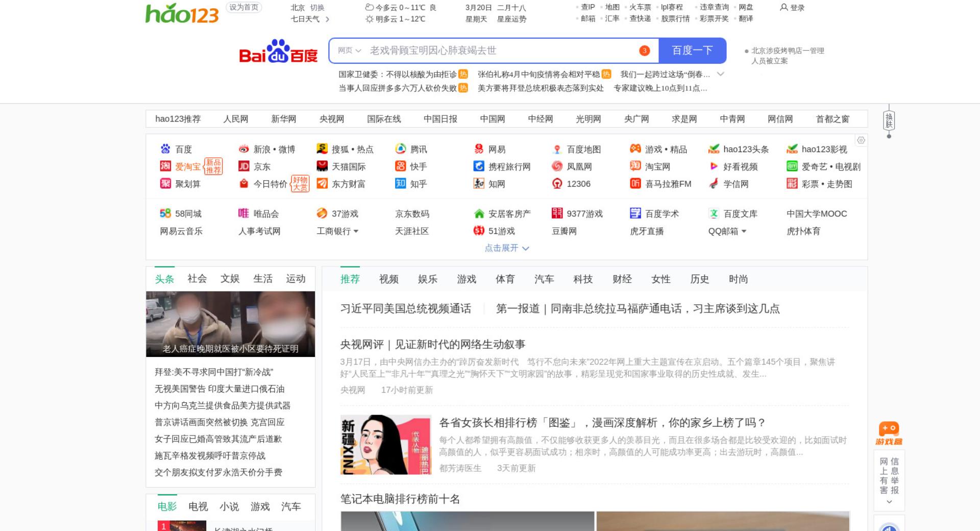The width and height of the screenshot is (980, 531).
Task: Open 携程旅行网 icon
Action: [x=479, y=166]
